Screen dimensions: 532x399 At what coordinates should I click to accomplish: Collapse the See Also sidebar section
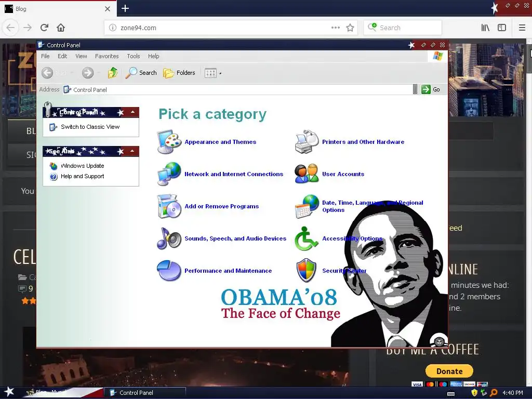pyautogui.click(x=132, y=151)
